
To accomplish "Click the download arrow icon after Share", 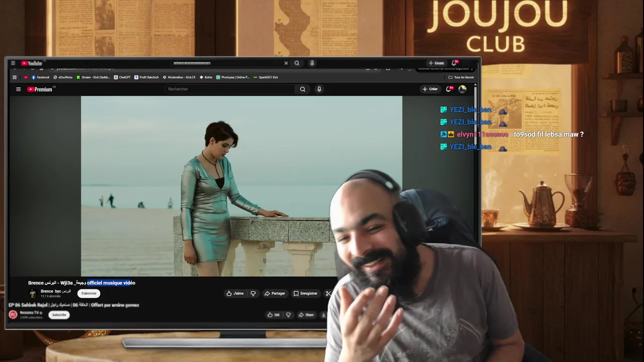I will [324, 315].
